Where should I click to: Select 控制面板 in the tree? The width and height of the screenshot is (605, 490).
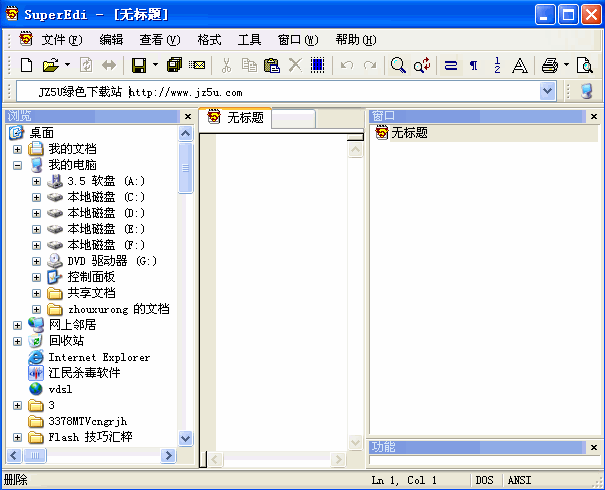click(91, 277)
